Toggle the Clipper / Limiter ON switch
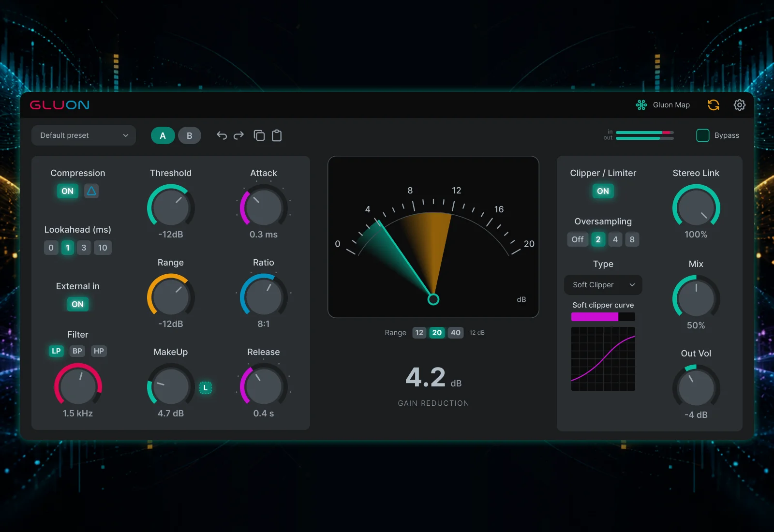774x532 pixels. [x=603, y=191]
